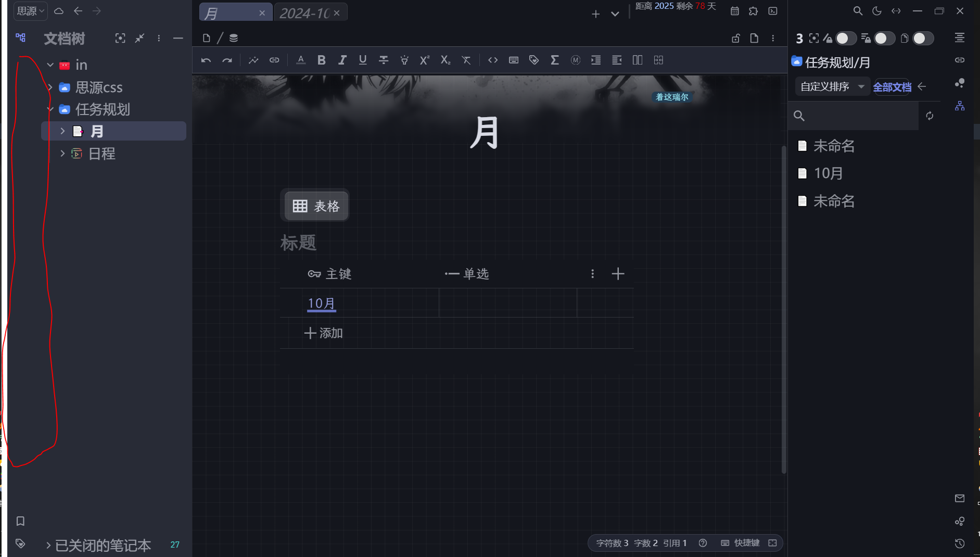Open the bookmarks panel
Image resolution: width=980 pixels, height=557 pixels.
click(x=20, y=521)
